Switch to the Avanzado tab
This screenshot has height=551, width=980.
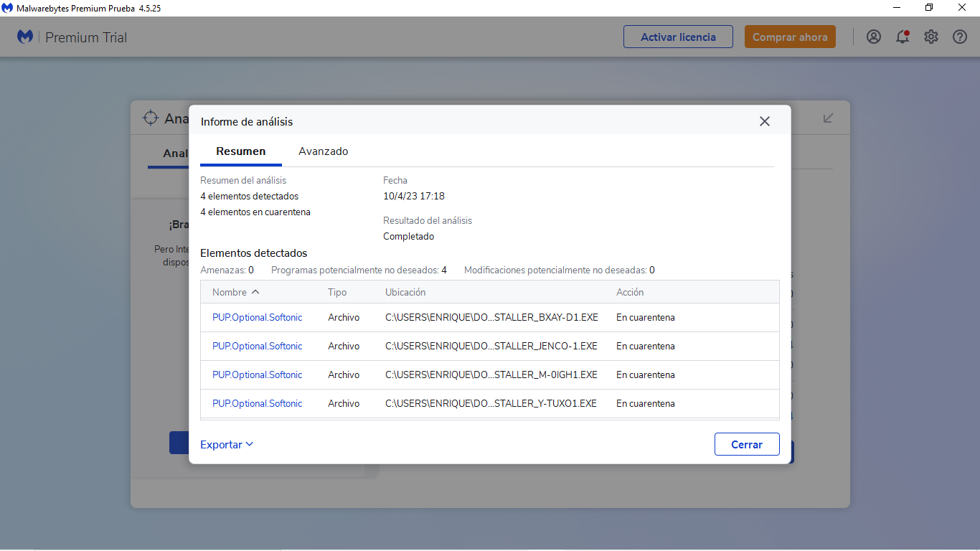(x=324, y=151)
